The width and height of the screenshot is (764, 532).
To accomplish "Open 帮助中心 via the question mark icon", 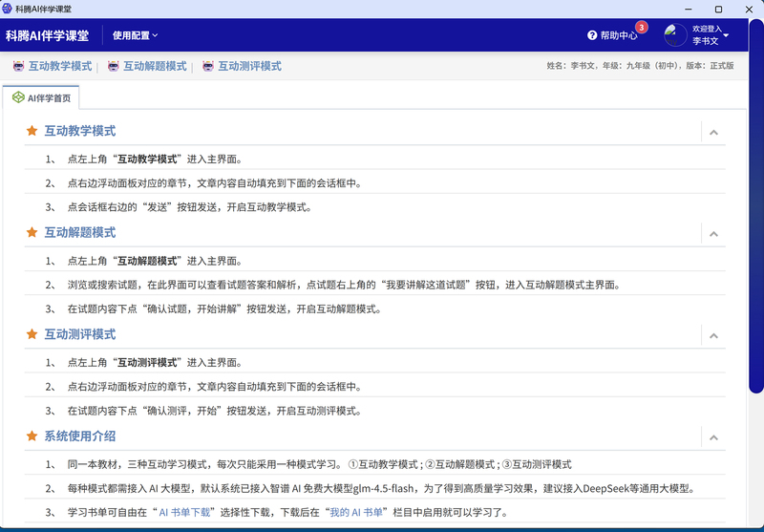I will [592, 35].
